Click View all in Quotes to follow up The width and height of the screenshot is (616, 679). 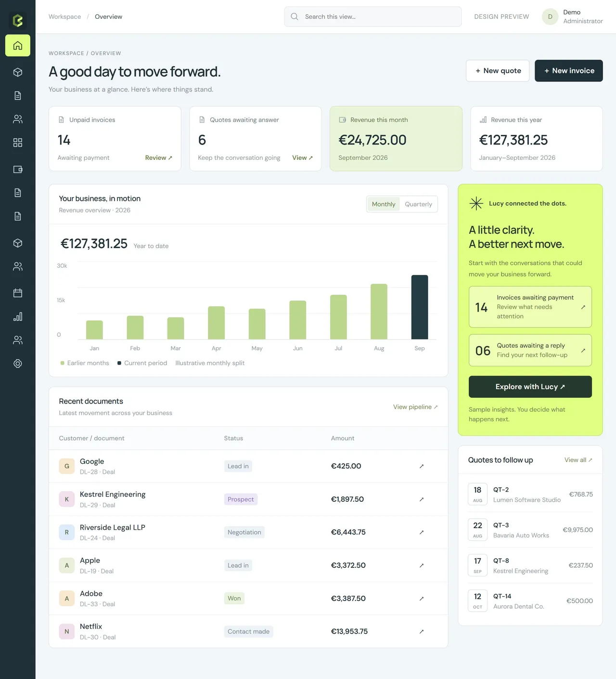[x=578, y=460]
